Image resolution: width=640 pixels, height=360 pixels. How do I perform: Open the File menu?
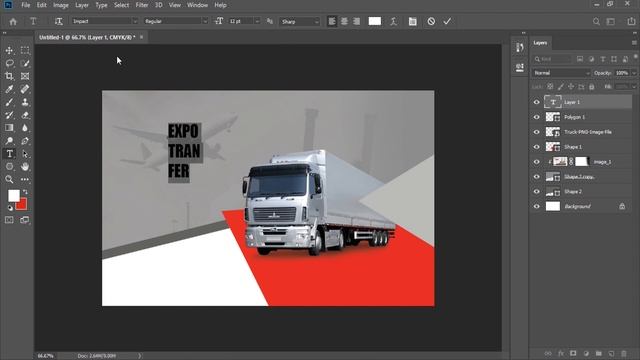coord(26,5)
